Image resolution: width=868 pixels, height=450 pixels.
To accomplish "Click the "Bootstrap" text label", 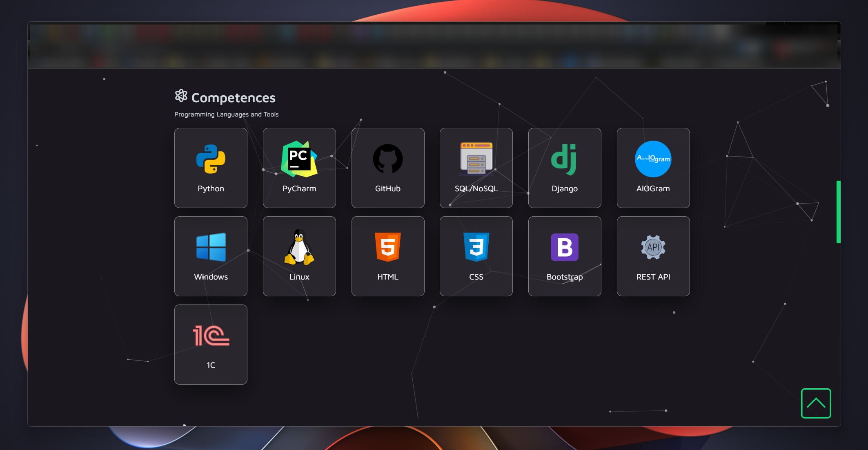I will (564, 277).
